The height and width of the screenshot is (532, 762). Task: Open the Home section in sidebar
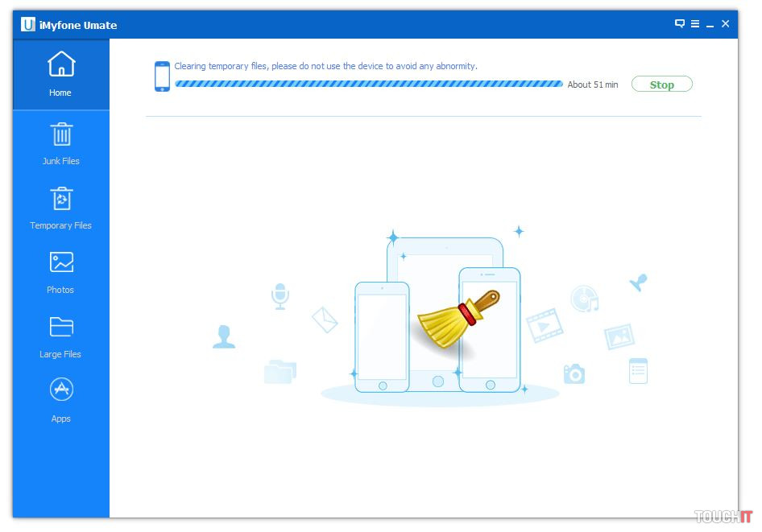(x=60, y=74)
